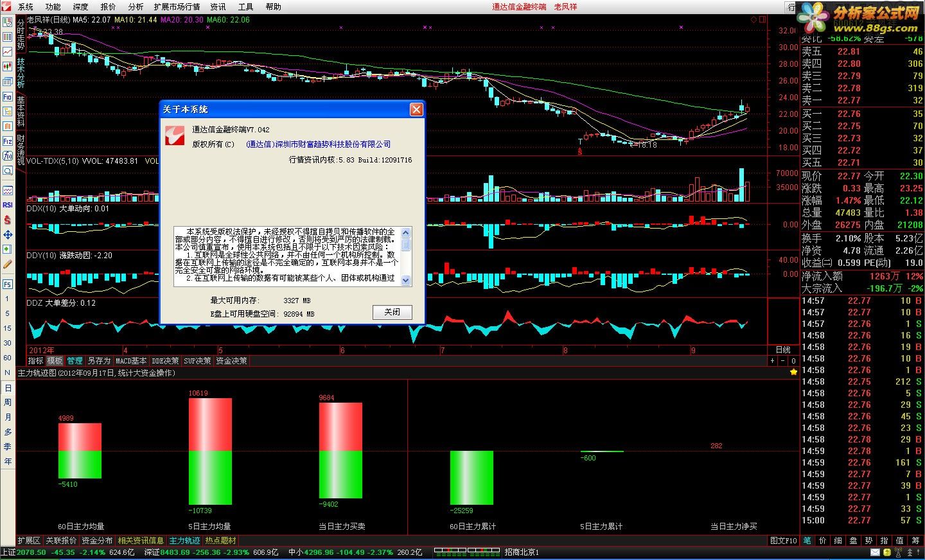Click the 深圳市财富趋势科技 company link
Image resolution: width=925 pixels, height=560 pixels.
click(x=318, y=144)
